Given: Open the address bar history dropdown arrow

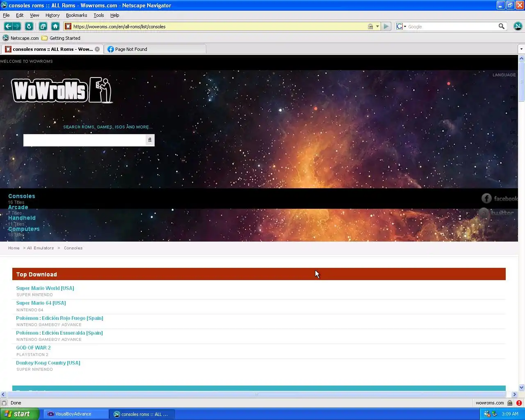Looking at the screenshot, I should pyautogui.click(x=377, y=26).
